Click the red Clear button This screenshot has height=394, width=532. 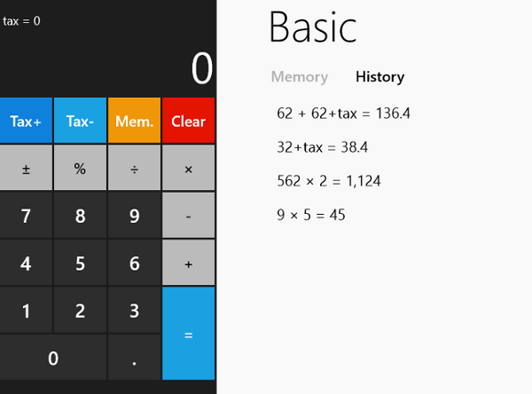pyautogui.click(x=188, y=121)
